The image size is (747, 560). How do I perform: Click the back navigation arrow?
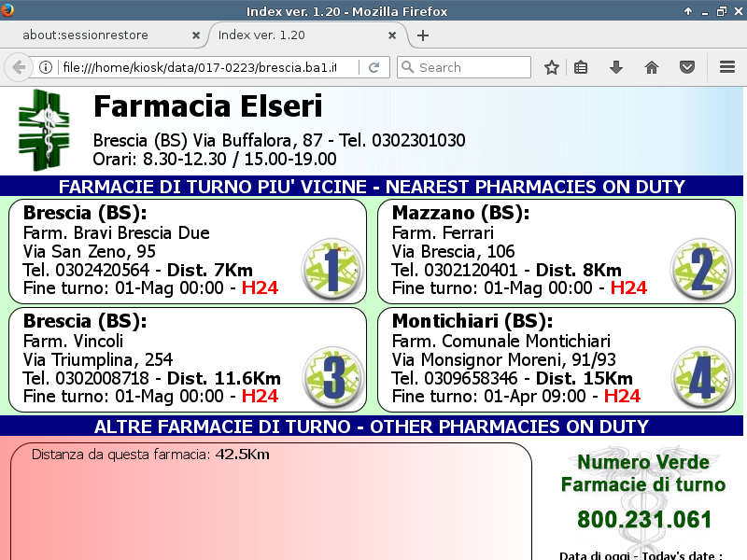click(x=18, y=67)
